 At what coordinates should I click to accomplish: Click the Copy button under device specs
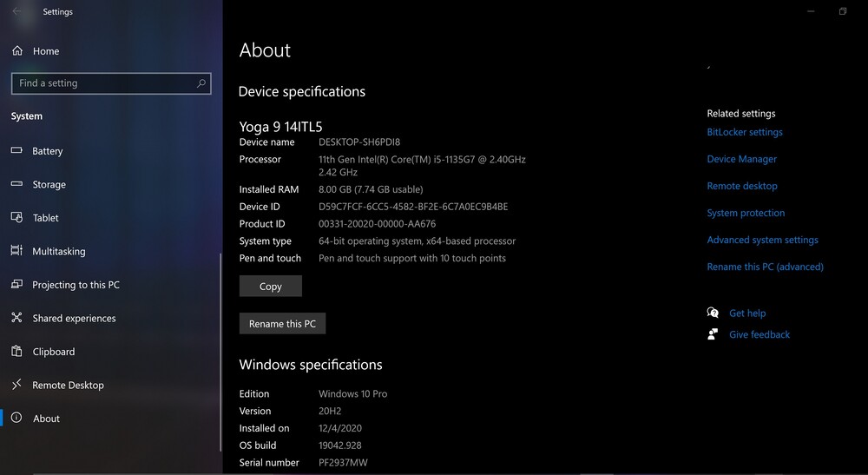271,287
